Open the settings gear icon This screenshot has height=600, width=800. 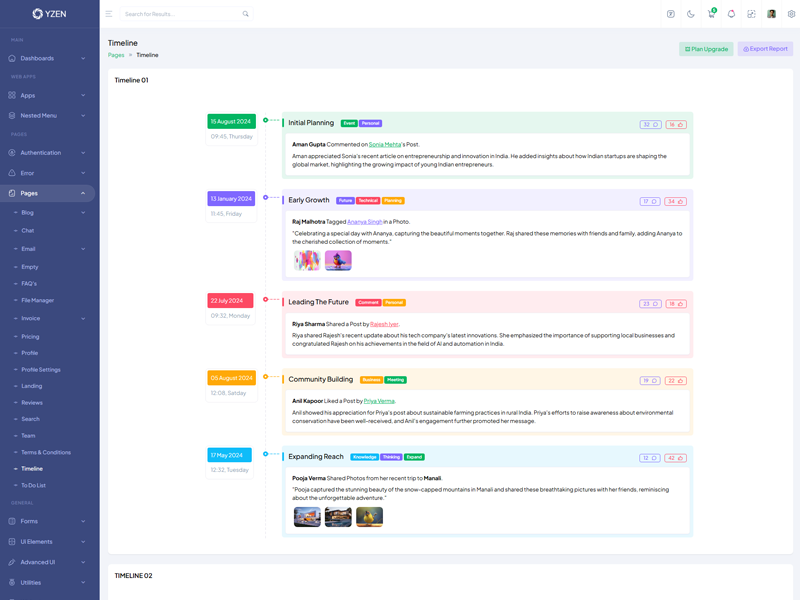tap(791, 14)
